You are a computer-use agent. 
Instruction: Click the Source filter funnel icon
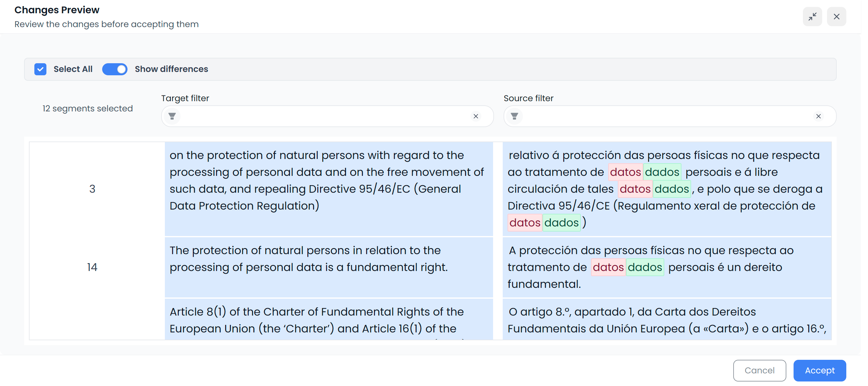point(514,116)
